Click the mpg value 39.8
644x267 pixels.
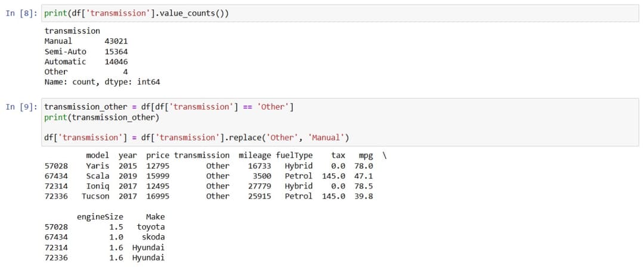pyautogui.click(x=364, y=196)
